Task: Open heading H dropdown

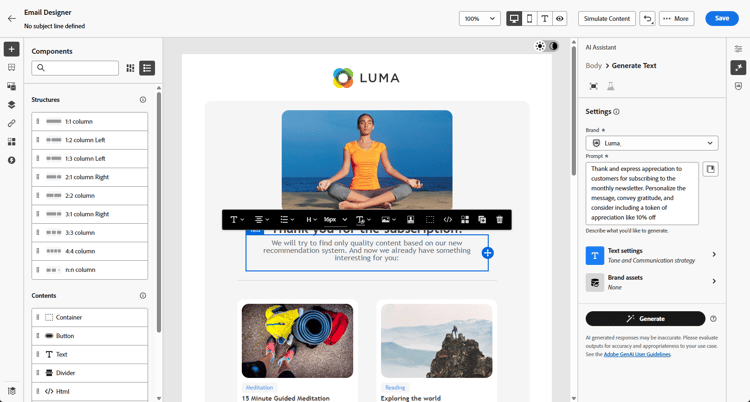Action: (311, 220)
